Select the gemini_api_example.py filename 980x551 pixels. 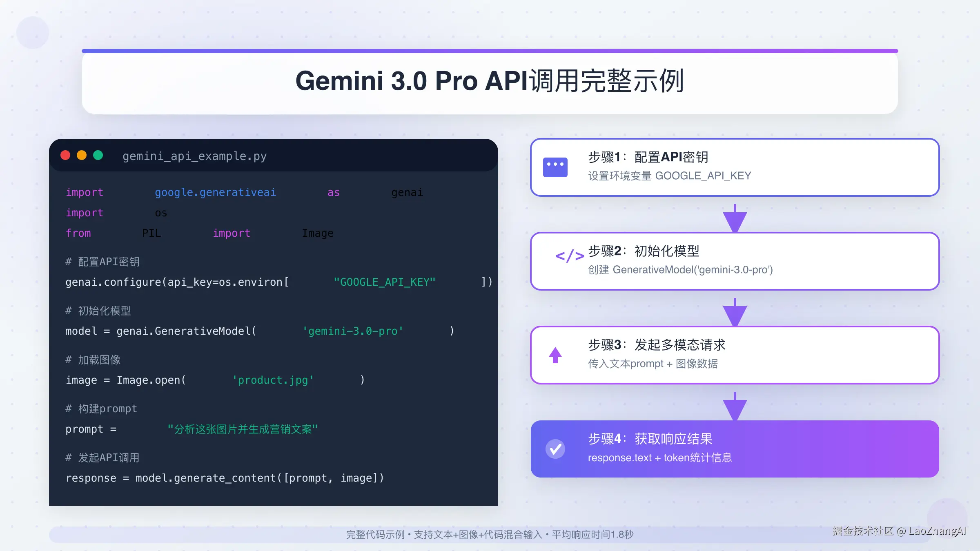tap(194, 156)
